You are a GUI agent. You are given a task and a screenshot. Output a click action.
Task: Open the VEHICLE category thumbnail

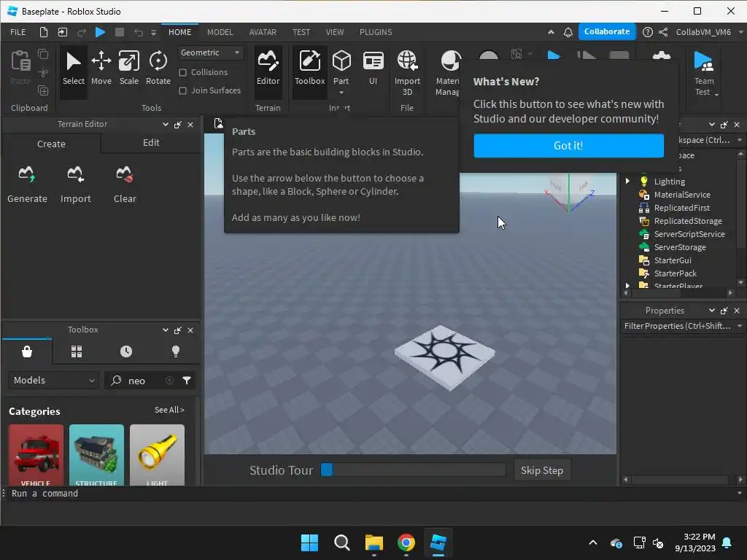[x=36, y=455]
